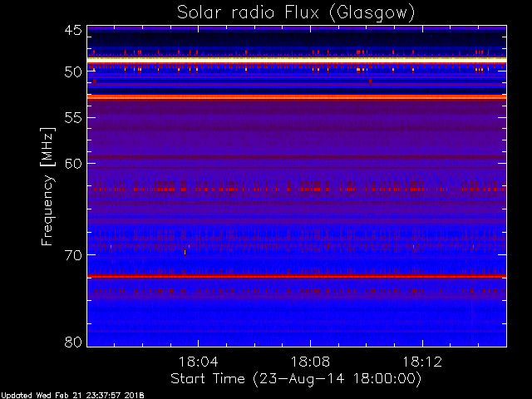Select the 18:12 time axis label
Image resolution: width=532 pixels, height=399 pixels.
click(x=423, y=362)
